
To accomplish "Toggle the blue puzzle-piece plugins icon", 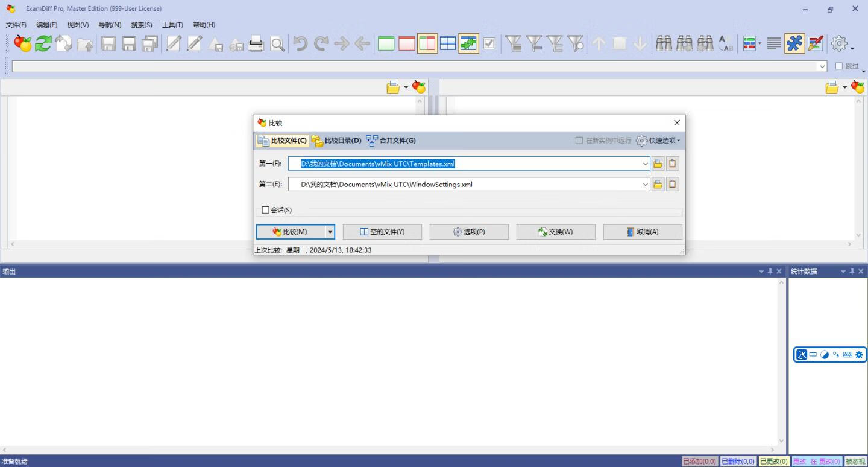I will tap(794, 43).
